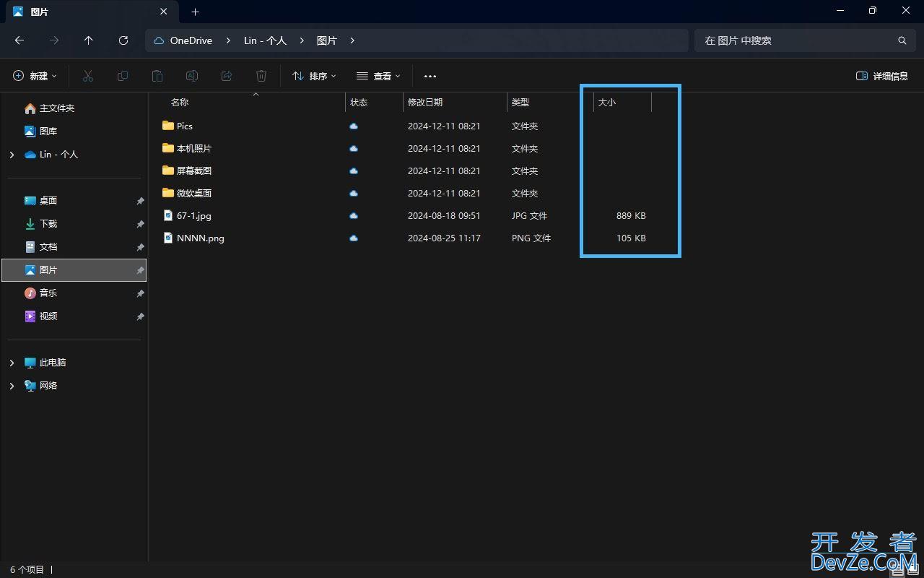Screen dimensions: 924x578
Task: Expand chevron after Lin - 个人 breadcrumb
Action: pyautogui.click(x=302, y=40)
